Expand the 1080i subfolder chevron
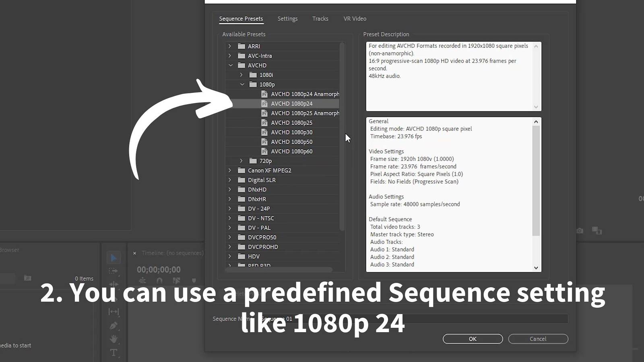This screenshot has height=362, width=644. coord(242,75)
